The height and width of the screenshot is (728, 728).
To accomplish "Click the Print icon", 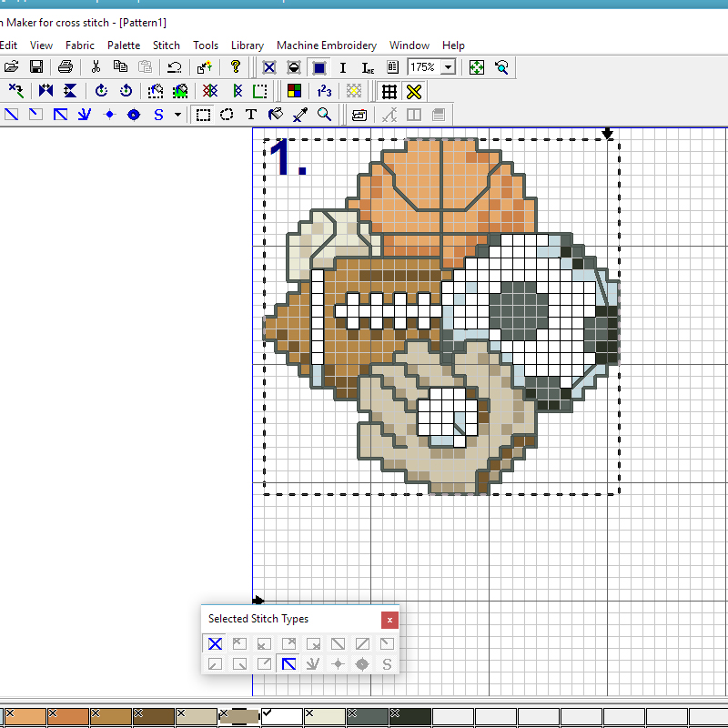I will click(x=66, y=66).
